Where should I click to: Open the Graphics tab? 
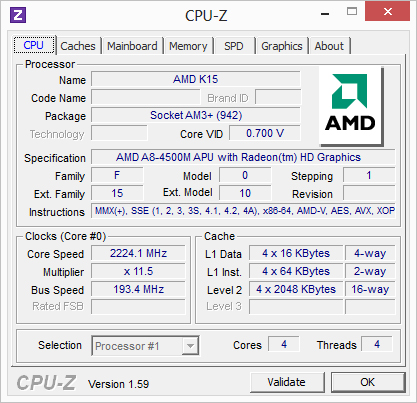282,46
